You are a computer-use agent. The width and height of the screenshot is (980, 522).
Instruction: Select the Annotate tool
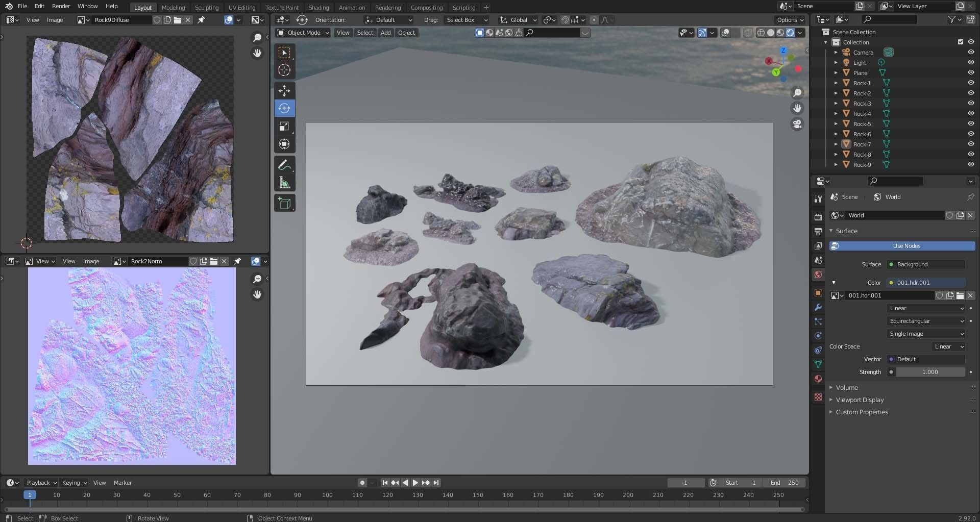point(284,165)
